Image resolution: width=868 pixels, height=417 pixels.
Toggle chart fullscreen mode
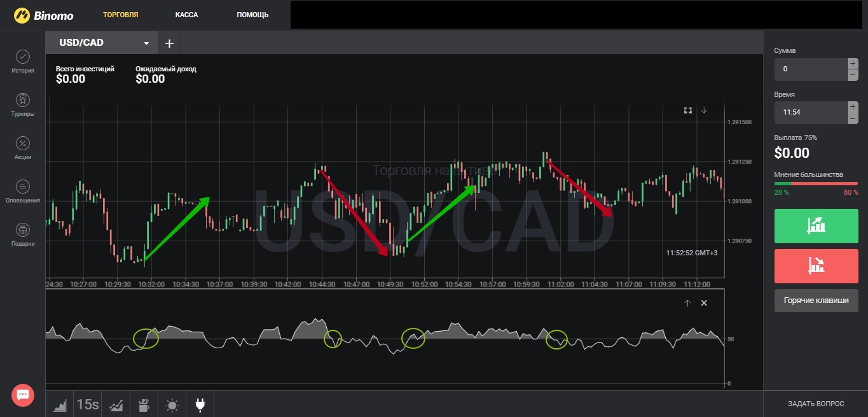687,110
